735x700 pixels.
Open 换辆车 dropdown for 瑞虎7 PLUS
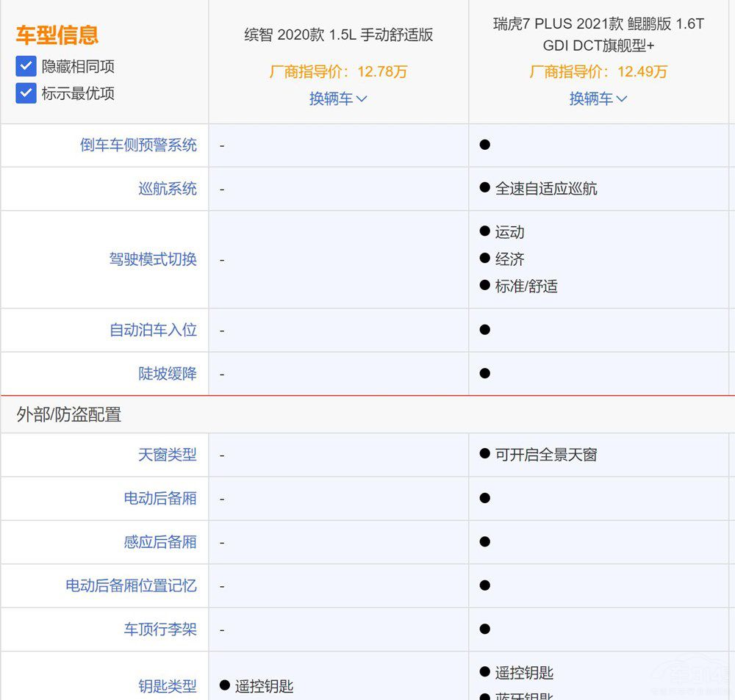(598, 98)
